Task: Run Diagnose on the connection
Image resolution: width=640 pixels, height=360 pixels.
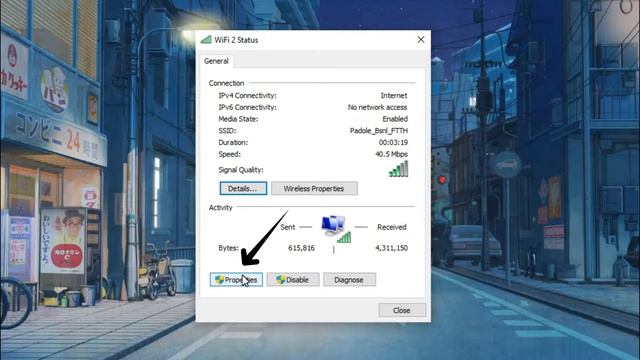Action: point(349,280)
